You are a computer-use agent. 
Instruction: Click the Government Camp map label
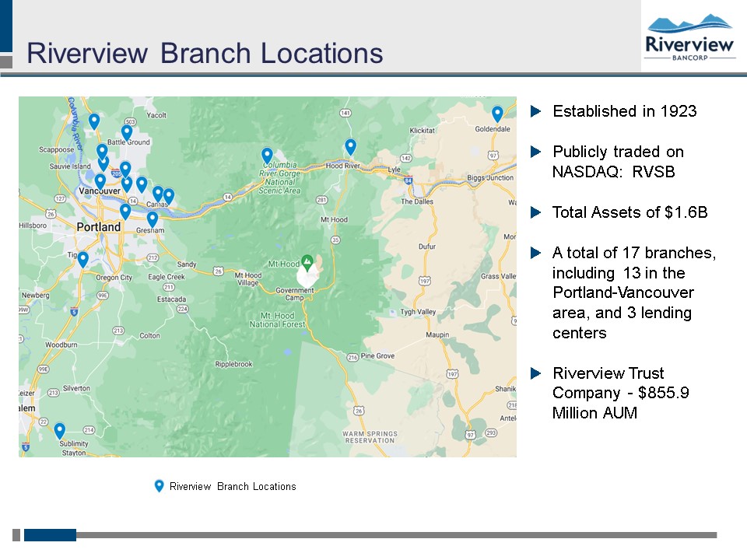[x=295, y=294]
